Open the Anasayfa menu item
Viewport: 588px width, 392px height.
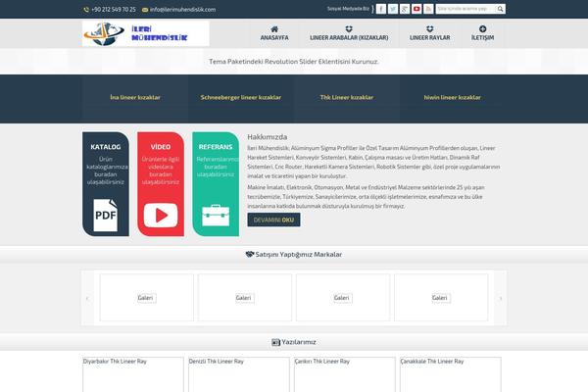[274, 37]
